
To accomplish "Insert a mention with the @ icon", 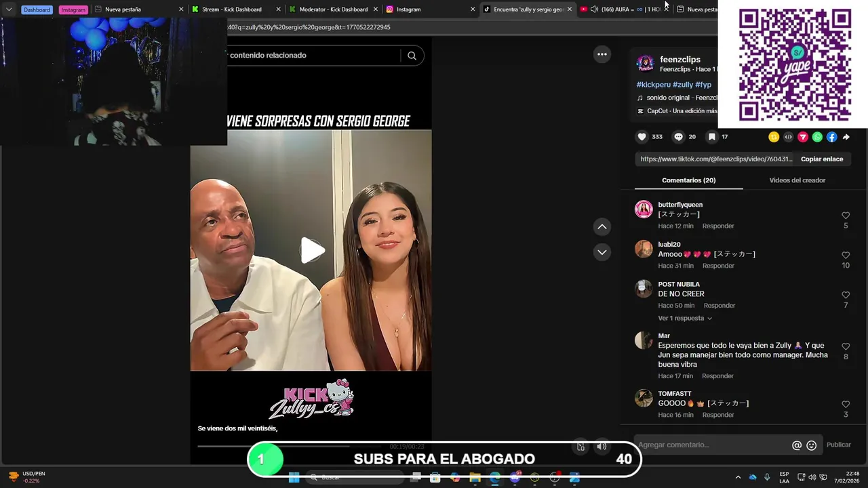I will [797, 445].
